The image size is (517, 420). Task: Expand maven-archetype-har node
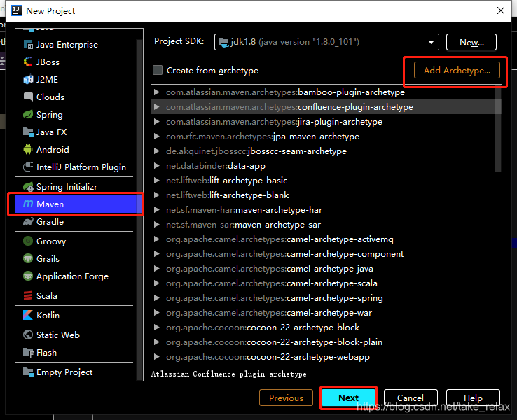click(x=157, y=210)
